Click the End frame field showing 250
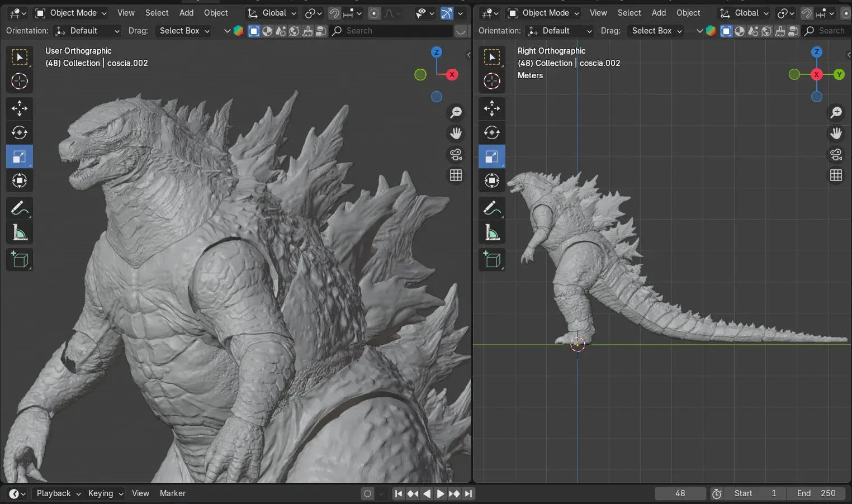The height and width of the screenshot is (504, 852). pos(816,493)
